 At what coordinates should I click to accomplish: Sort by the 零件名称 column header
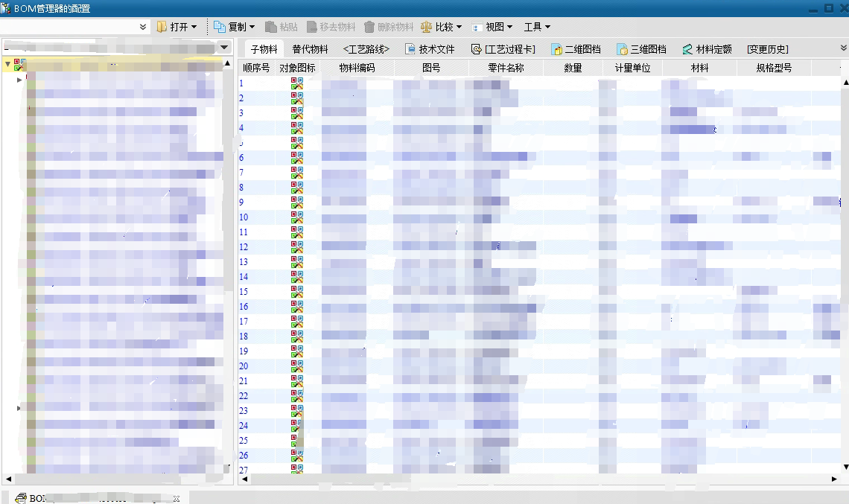pyautogui.click(x=506, y=68)
